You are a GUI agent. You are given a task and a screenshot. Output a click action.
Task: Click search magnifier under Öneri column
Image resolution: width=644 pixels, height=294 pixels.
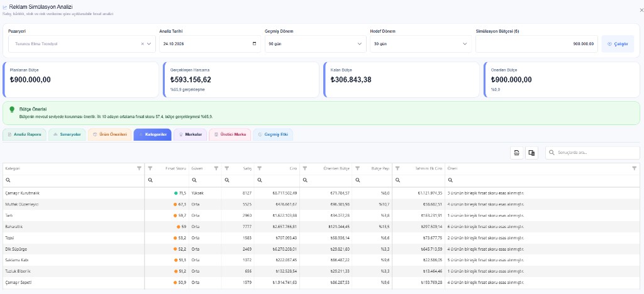click(450, 180)
